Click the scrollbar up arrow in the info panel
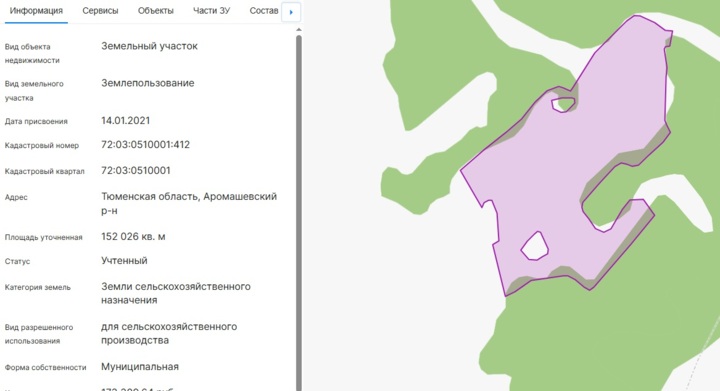720x391 pixels. pyautogui.click(x=299, y=30)
